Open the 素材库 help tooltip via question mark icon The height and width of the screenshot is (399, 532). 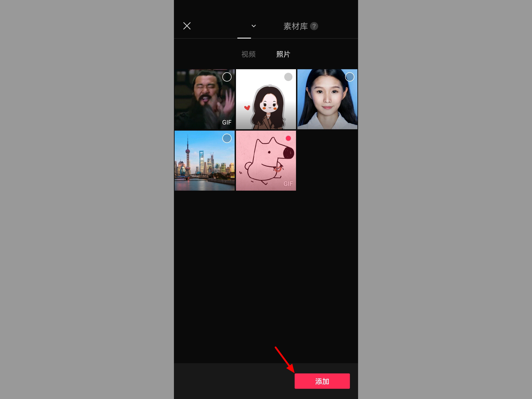point(314,26)
